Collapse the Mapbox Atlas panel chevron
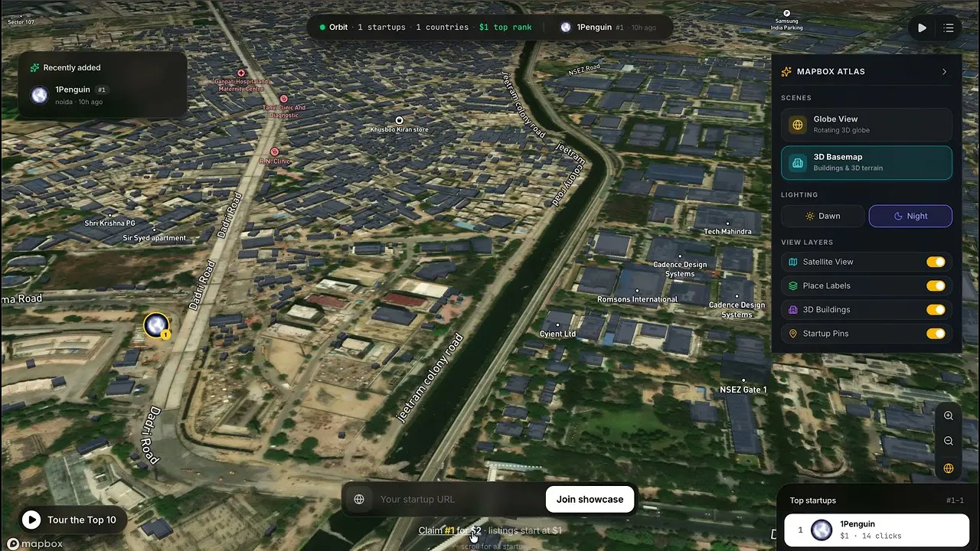 pos(944,71)
